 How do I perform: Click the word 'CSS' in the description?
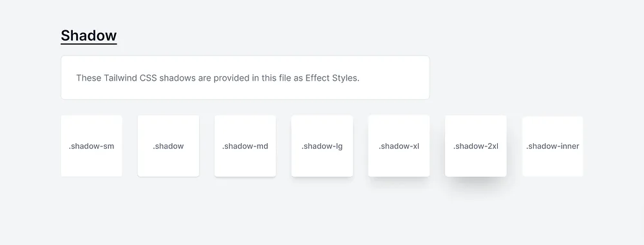(148, 78)
